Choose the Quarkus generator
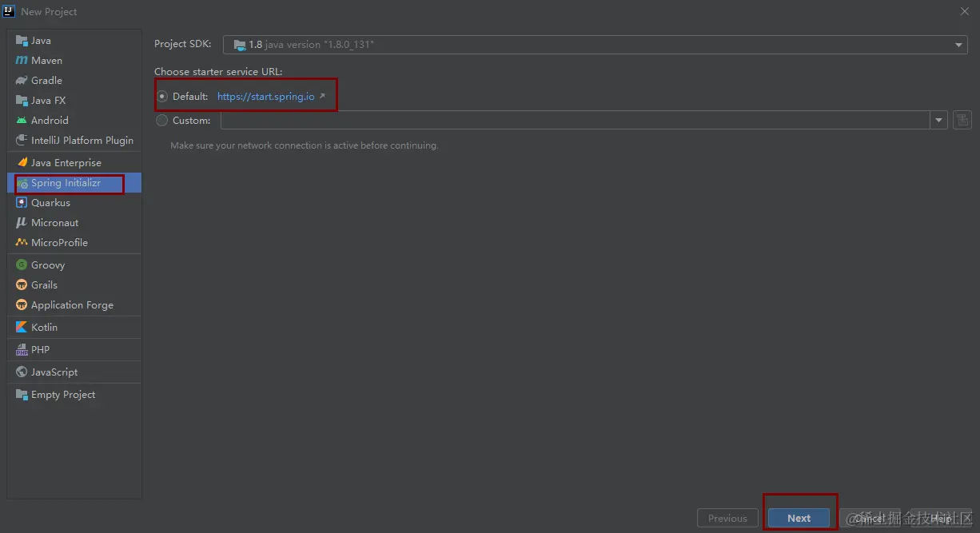 (74, 202)
